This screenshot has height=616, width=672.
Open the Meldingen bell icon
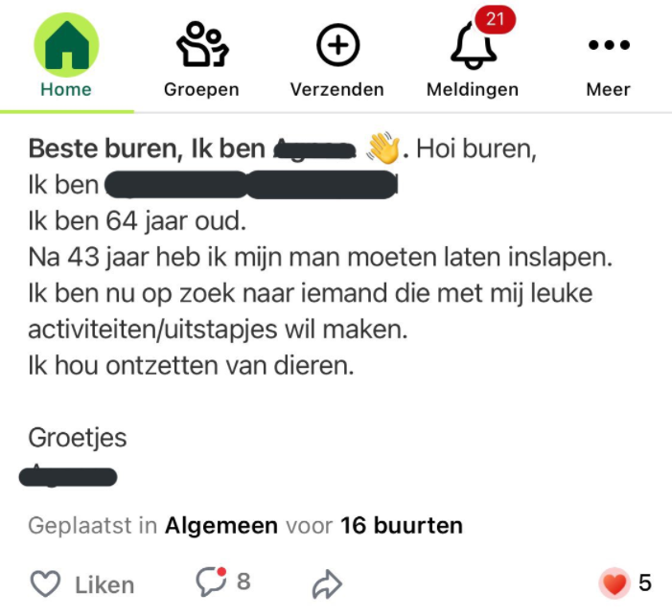click(x=473, y=46)
